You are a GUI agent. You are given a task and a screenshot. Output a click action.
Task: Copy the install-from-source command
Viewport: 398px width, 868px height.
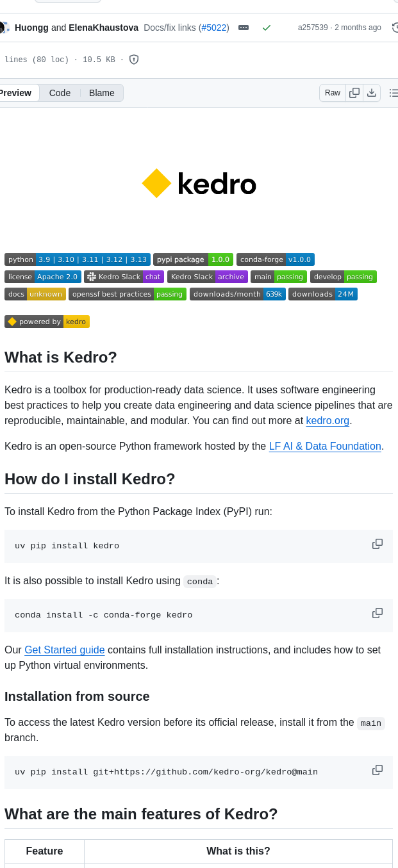coord(377,769)
